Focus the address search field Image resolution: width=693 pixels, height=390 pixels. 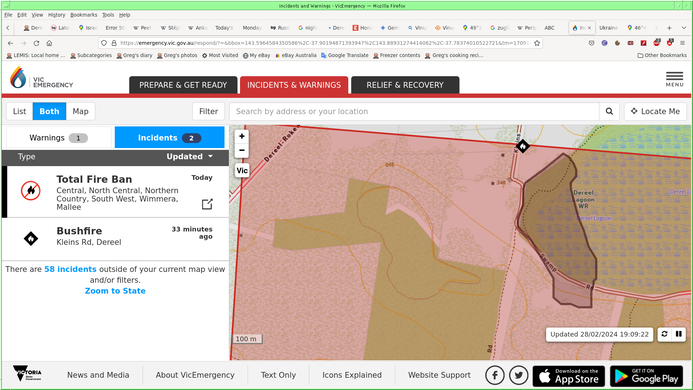tap(414, 111)
